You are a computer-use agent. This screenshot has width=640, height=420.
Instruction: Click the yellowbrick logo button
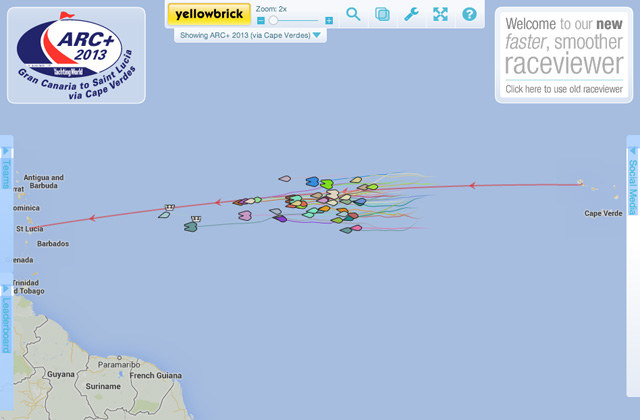coord(209,14)
